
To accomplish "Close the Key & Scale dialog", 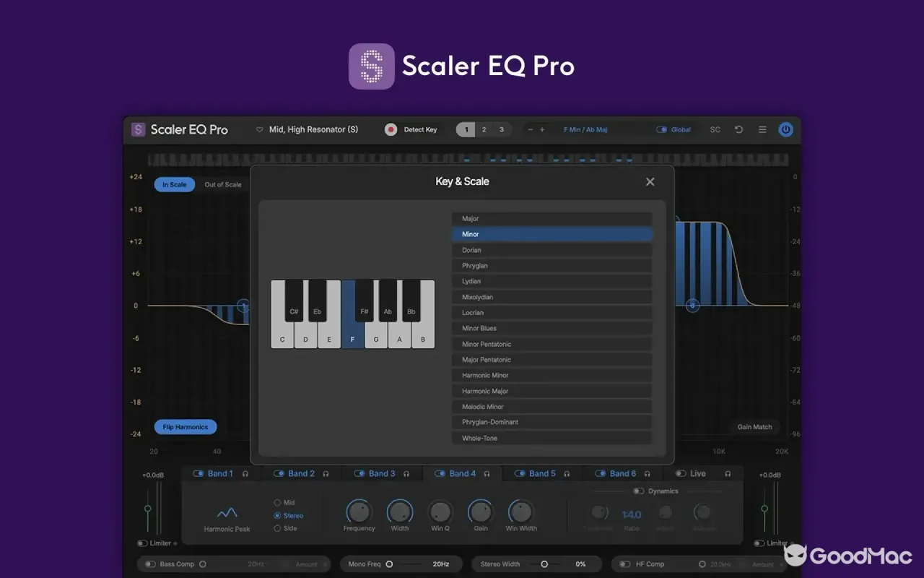I will [x=650, y=182].
